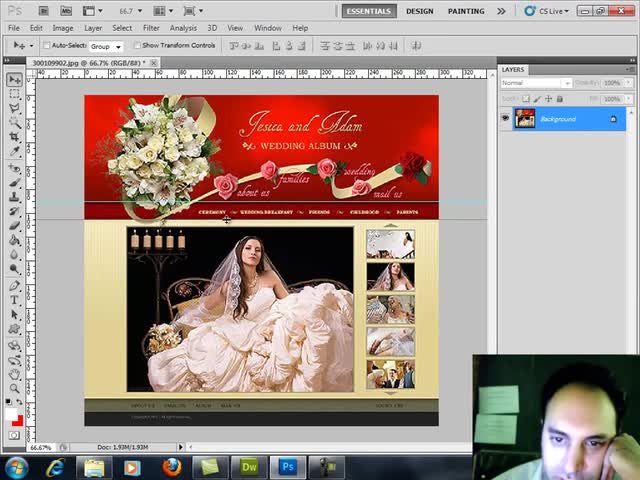This screenshot has width=640, height=480.
Task: Enable the Auto-Select checkbox
Action: 47,46
